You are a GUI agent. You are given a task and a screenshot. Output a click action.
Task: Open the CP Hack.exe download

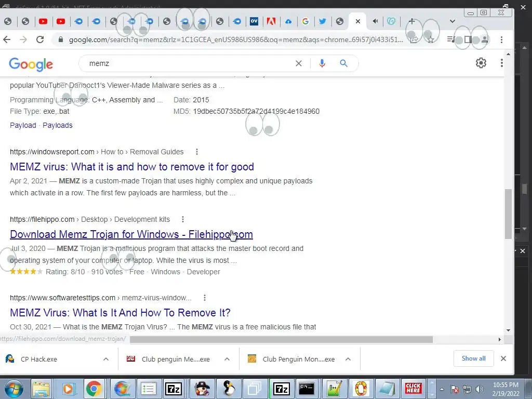click(x=39, y=359)
